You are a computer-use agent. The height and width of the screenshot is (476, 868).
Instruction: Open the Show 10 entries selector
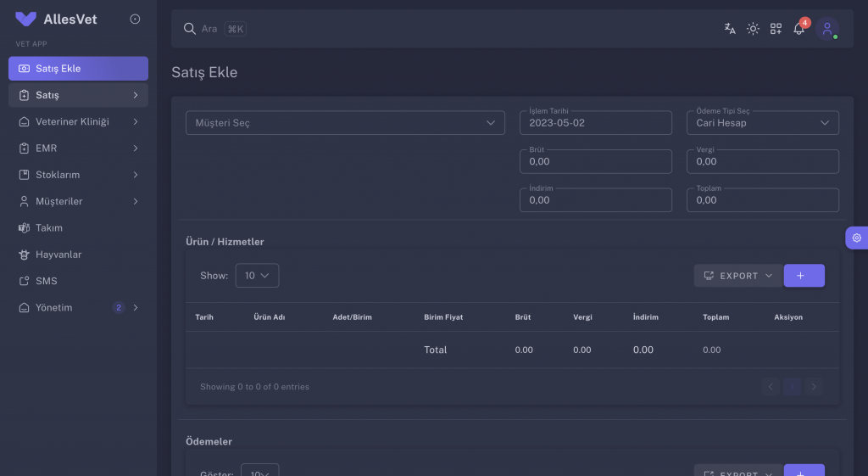point(257,276)
